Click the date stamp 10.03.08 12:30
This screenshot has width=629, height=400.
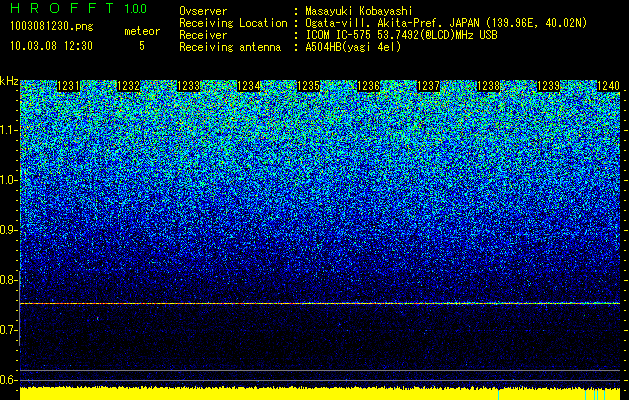pos(51,46)
